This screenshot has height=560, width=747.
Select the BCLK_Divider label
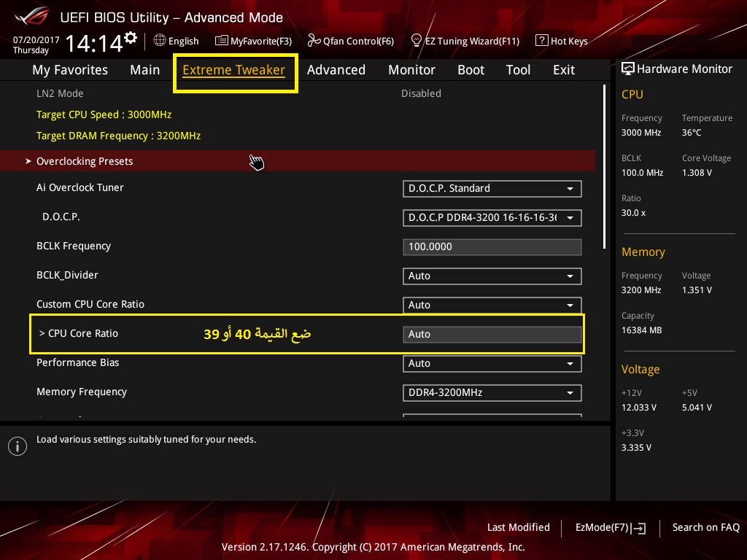67,275
